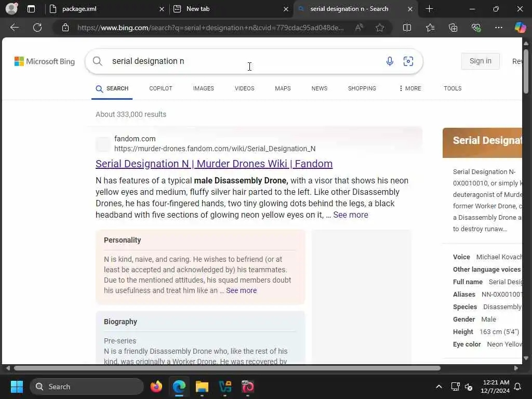Add page to favorites with star icon
532x399 pixels.
pos(380,28)
